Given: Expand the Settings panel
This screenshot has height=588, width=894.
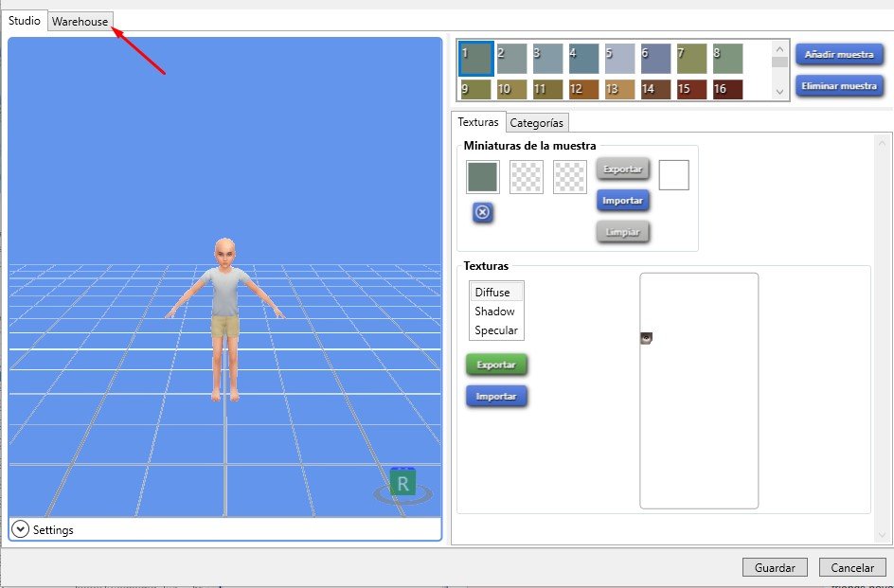Looking at the screenshot, I should click(x=21, y=530).
